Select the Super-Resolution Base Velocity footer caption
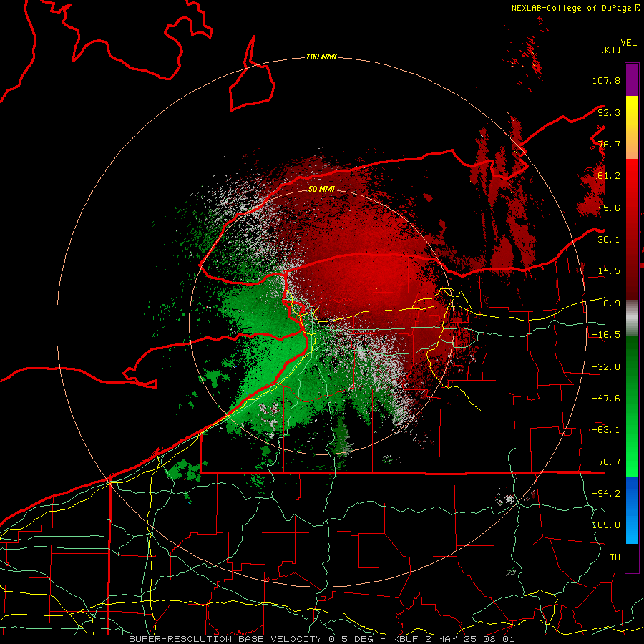This screenshot has height=644, width=644. tap(321, 639)
